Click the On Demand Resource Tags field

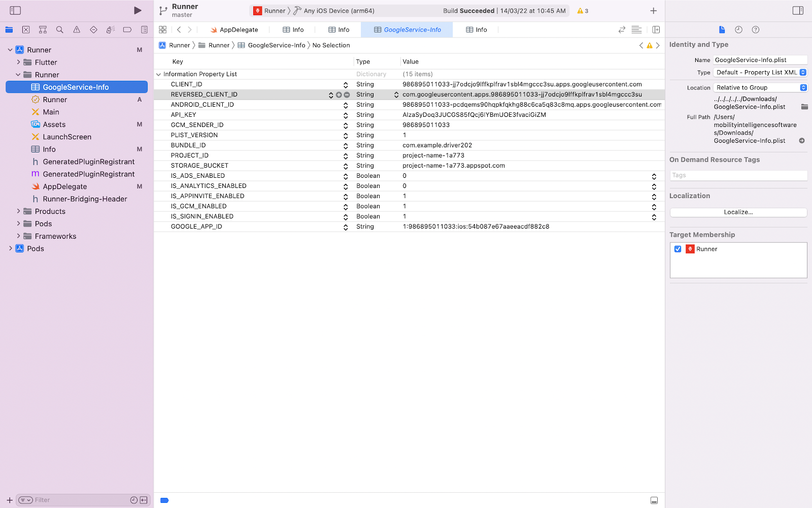[738, 175]
